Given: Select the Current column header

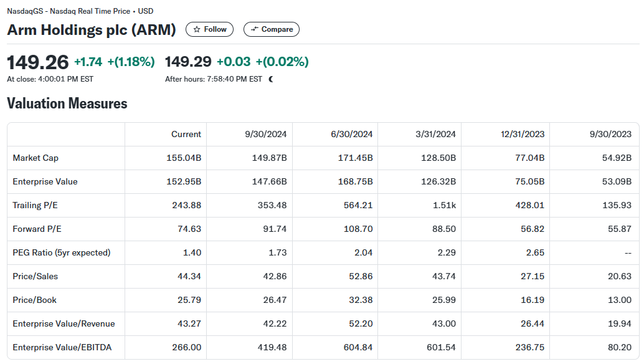Looking at the screenshot, I should pyautogui.click(x=186, y=135).
